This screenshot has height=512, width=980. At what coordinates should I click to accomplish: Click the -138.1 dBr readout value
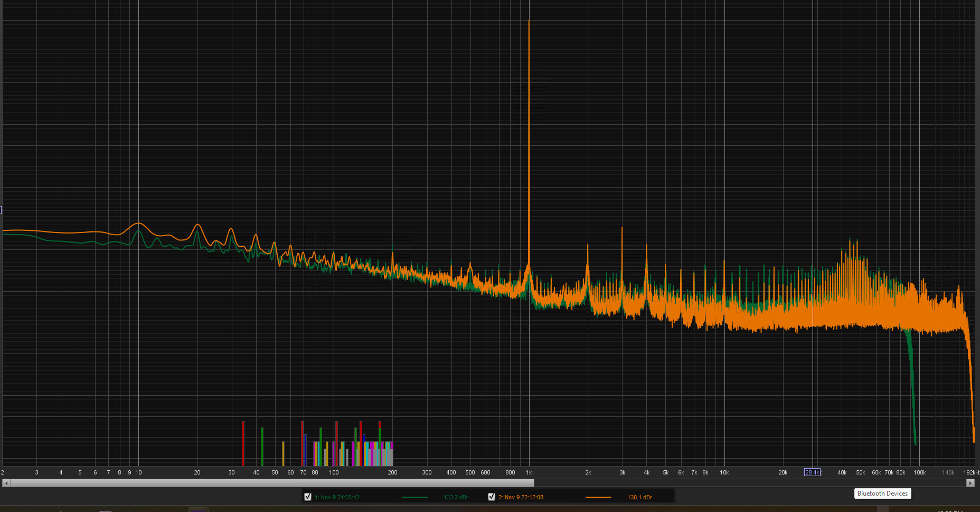[x=638, y=497]
